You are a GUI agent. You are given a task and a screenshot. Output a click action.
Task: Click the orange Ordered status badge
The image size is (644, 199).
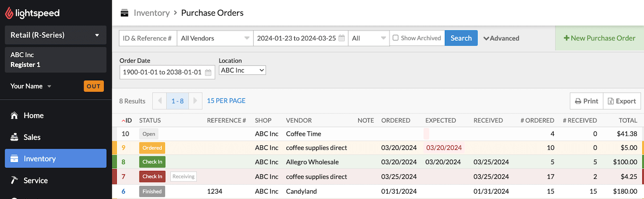pos(152,148)
